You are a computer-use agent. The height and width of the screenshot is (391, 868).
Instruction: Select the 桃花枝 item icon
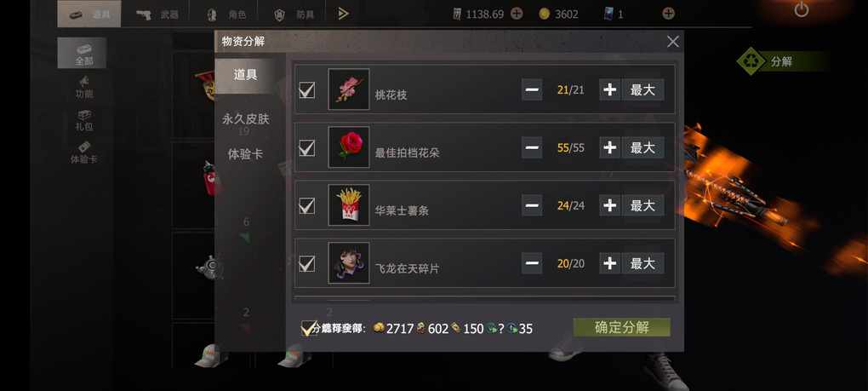tap(349, 89)
